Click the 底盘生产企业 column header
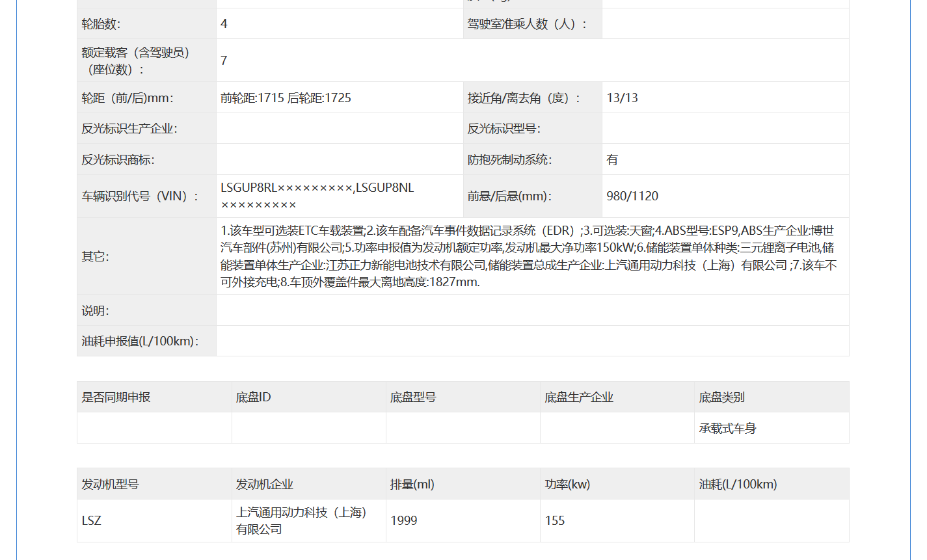 [x=578, y=397]
